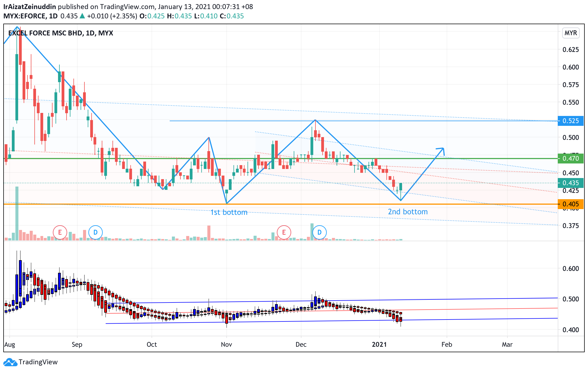Image resolution: width=588 pixels, height=372 pixels.
Task: Click the red E earnings marker near December
Action: point(284,232)
